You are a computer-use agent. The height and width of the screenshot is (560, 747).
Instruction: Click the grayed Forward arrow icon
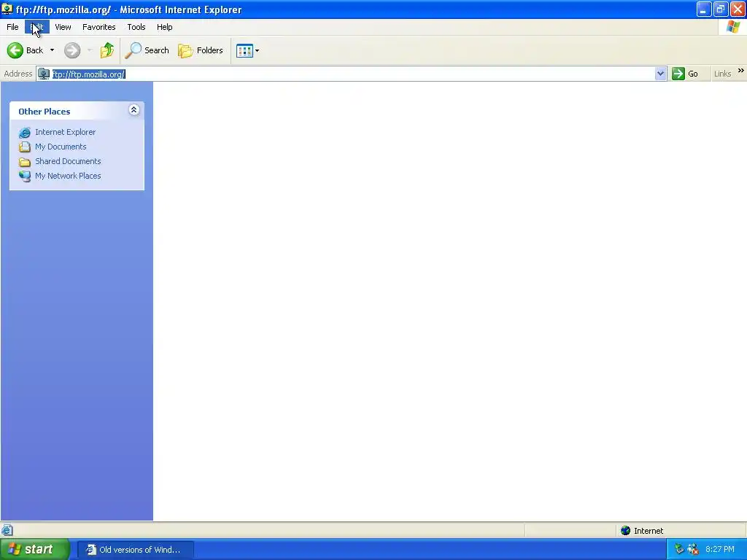(72, 50)
